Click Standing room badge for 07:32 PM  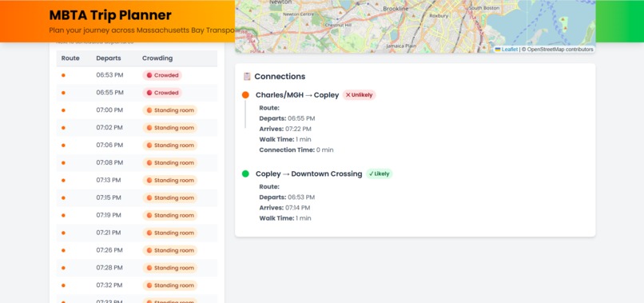point(169,285)
